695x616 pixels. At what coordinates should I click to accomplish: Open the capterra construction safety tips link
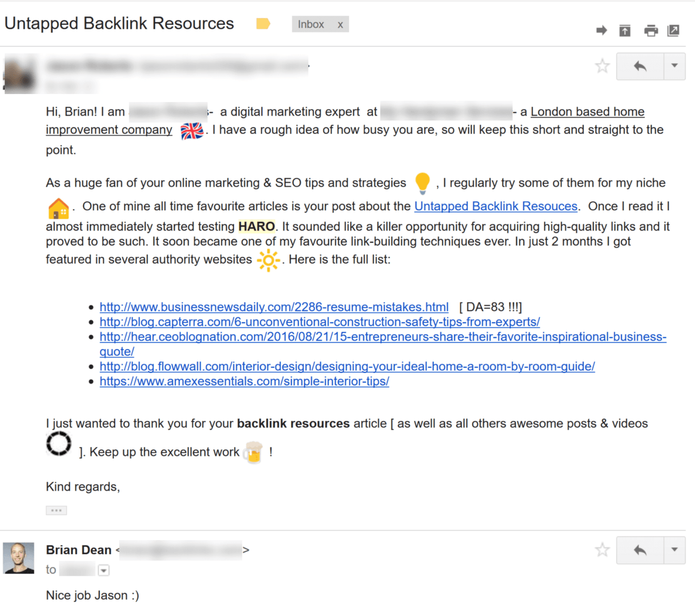pos(319,322)
